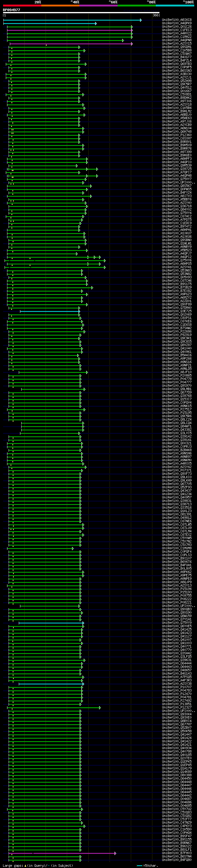Viewport: 197px width, 868px height.
Task: Select label UniRef100_Q8S567
Action: click(177, 186)
